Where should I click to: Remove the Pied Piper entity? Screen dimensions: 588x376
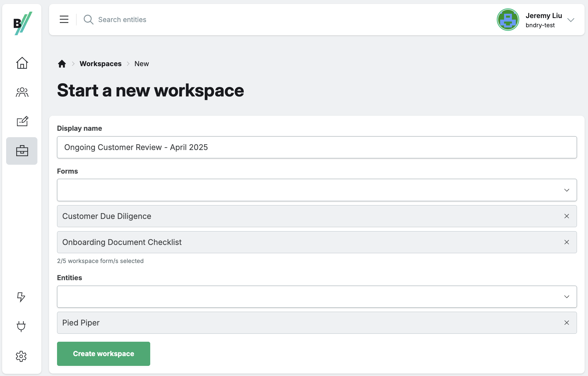tap(567, 323)
